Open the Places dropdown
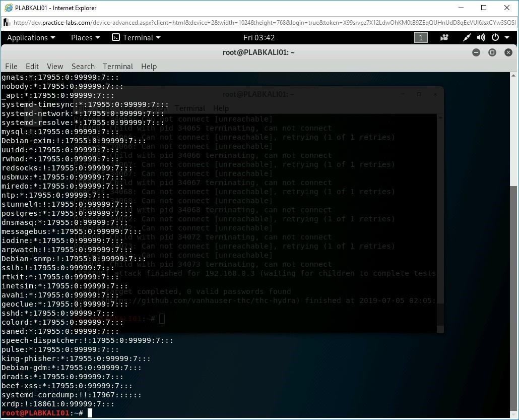 [82, 37]
